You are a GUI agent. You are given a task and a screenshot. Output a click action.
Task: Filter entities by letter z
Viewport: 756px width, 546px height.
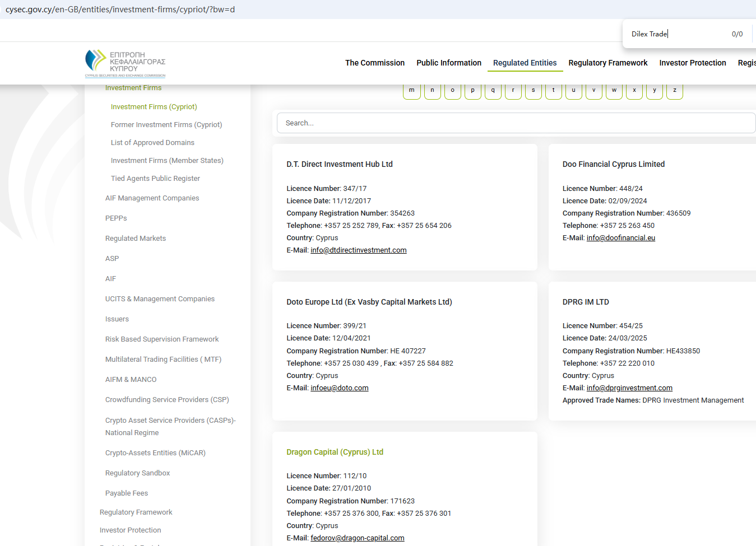675,90
